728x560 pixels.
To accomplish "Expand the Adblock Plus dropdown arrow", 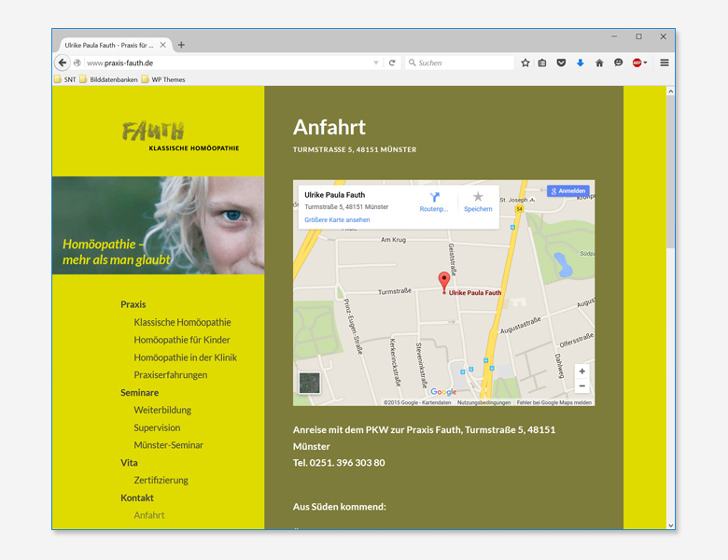I will (645, 63).
